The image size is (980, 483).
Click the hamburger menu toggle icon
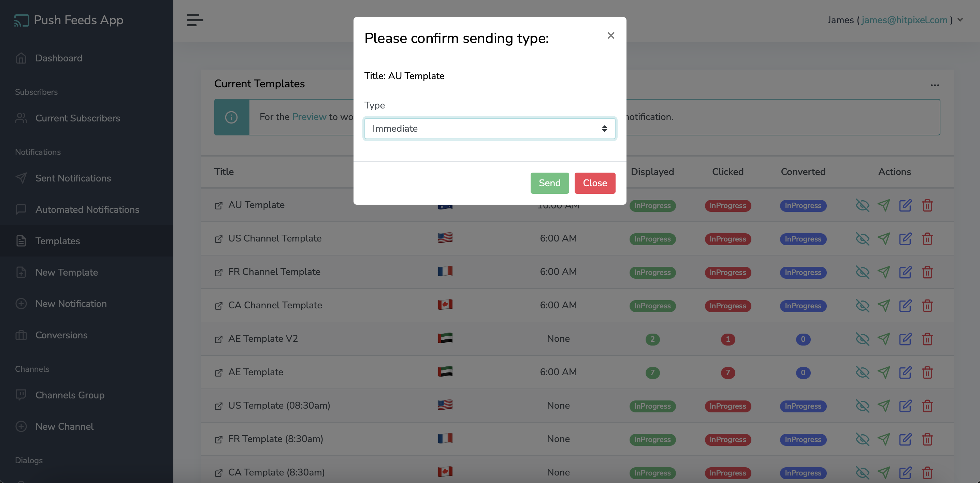pyautogui.click(x=195, y=20)
